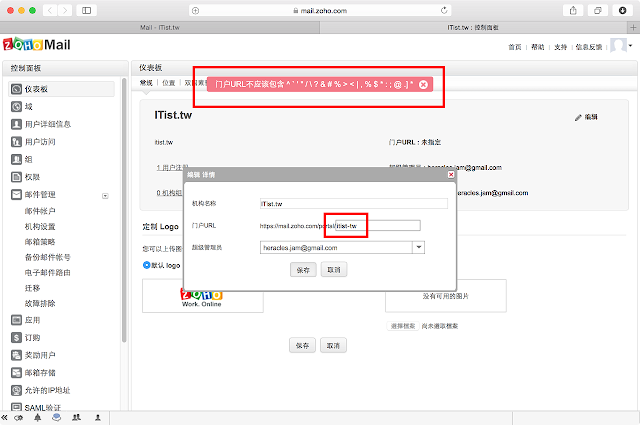
Task: Switch to the 常规 tab
Action: (x=146, y=83)
